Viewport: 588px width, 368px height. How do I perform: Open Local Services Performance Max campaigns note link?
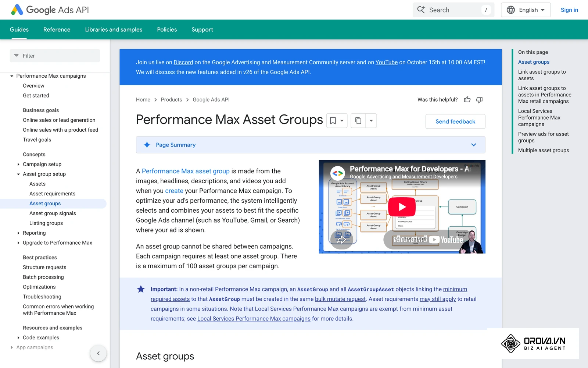(254, 319)
